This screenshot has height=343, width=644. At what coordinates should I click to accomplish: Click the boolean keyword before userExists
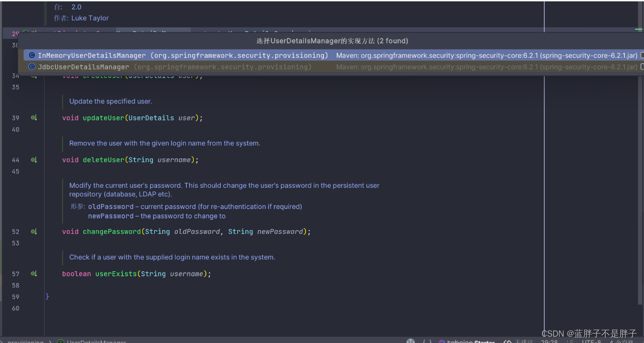(x=77, y=274)
